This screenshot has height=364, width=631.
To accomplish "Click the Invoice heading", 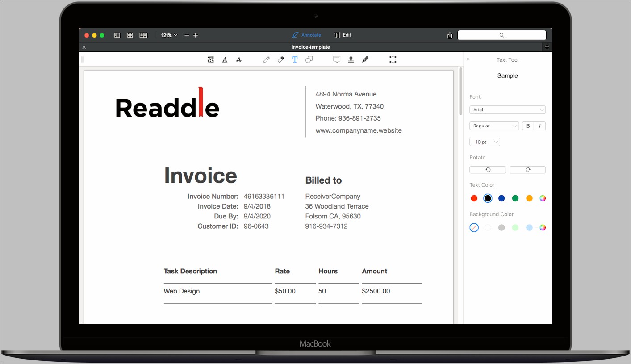I will (201, 175).
